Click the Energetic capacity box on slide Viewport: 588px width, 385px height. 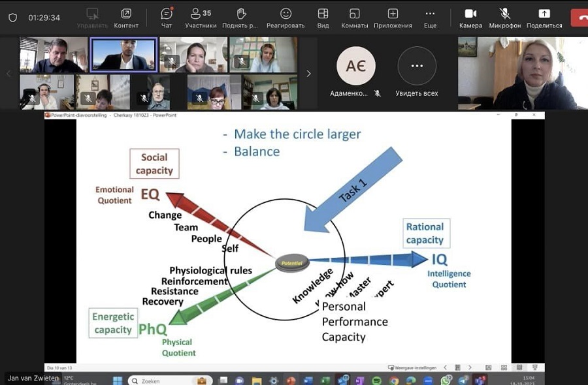tap(113, 323)
